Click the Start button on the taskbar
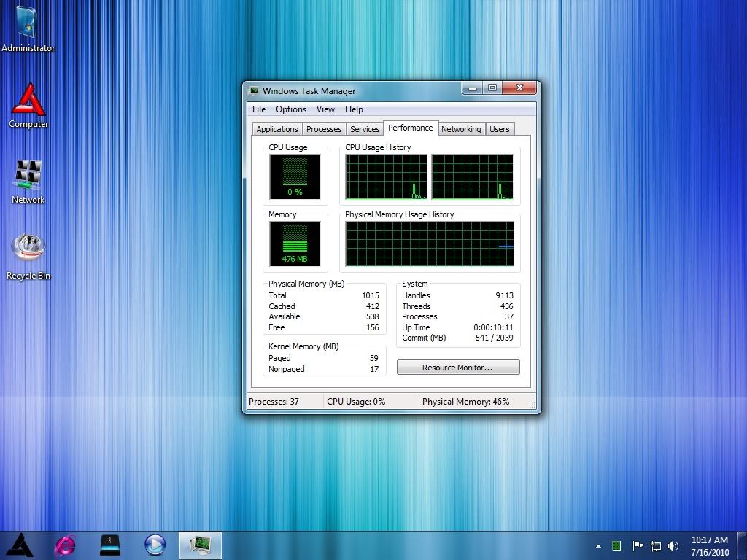 pos(20,545)
